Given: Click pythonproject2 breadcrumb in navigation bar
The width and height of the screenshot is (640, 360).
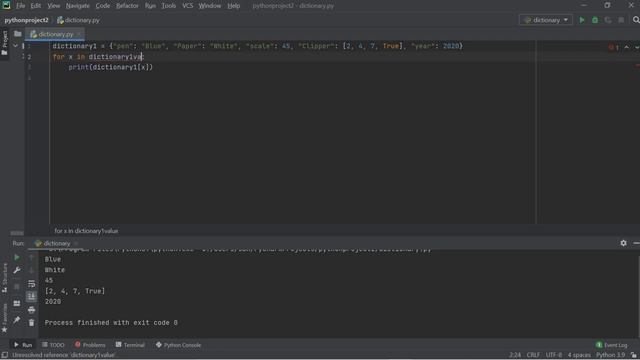Looking at the screenshot, I should coord(27,20).
